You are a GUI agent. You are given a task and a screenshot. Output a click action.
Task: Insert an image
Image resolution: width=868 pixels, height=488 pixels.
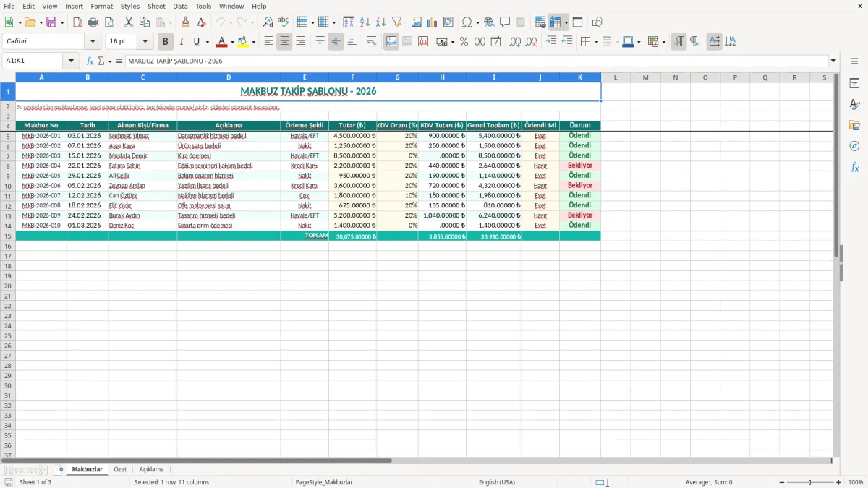(x=417, y=22)
